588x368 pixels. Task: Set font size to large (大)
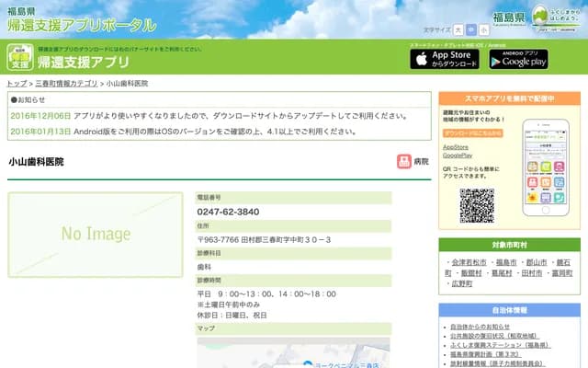[x=458, y=29]
